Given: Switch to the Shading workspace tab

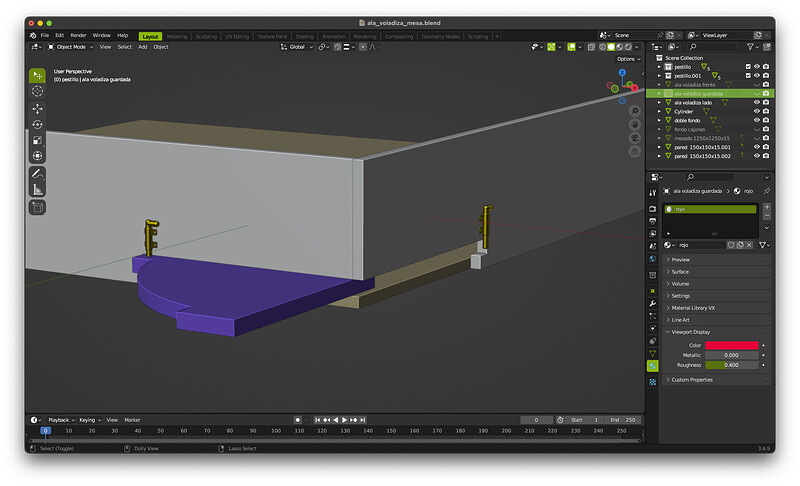Looking at the screenshot, I should [x=305, y=37].
